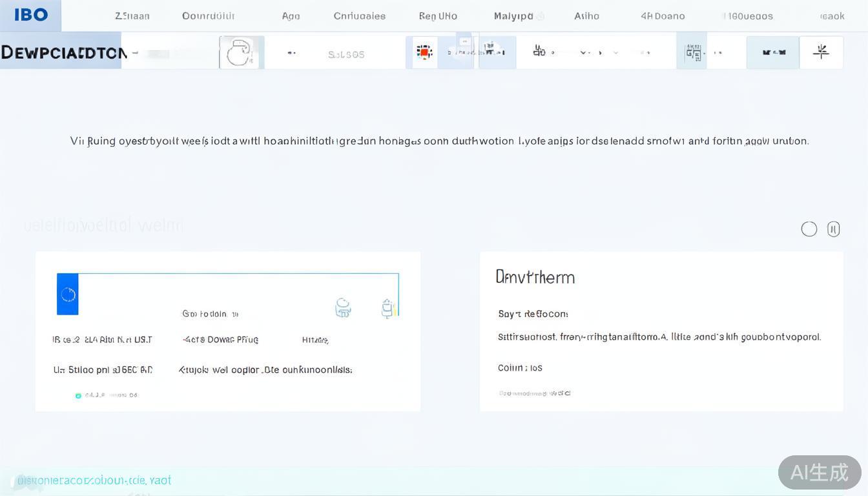Click the dark highlighted toolbar button beside the asterisk
The width and height of the screenshot is (868, 496).
[x=773, y=53]
